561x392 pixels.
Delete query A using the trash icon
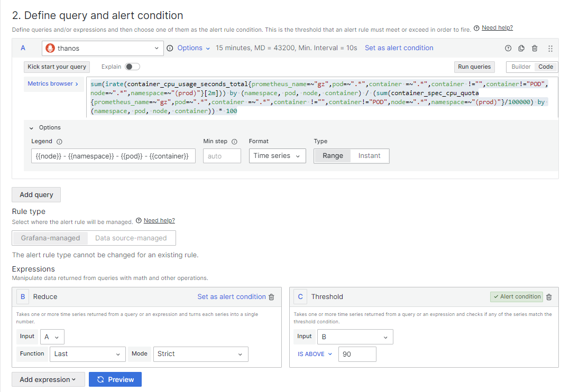point(535,48)
